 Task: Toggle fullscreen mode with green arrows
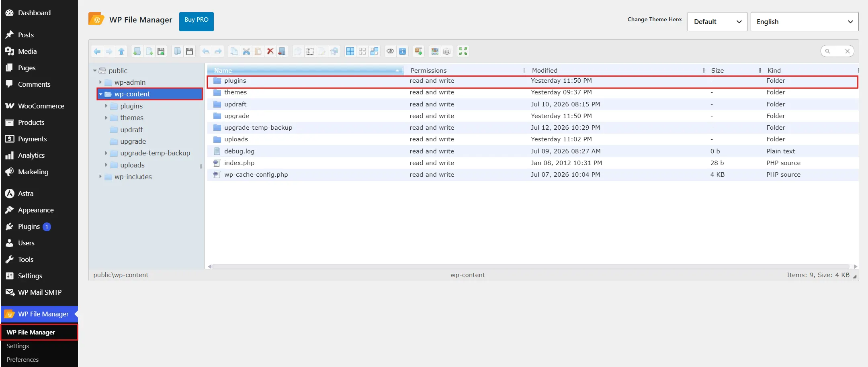tap(463, 51)
